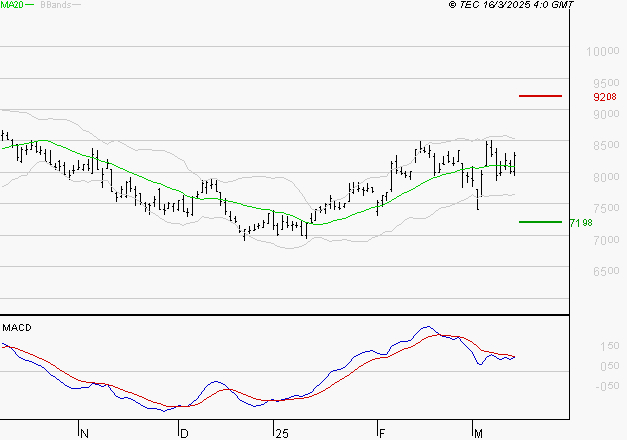The height and width of the screenshot is (440, 627).
Task: Click the BBands legend label
Action: (x=56, y=5)
